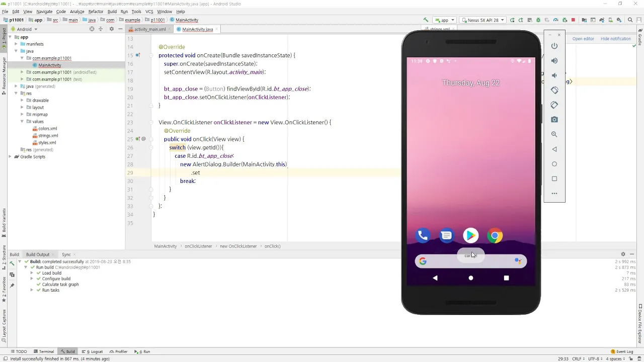Open the Build menu
Viewport: 644px width, 362px height.
click(112, 12)
